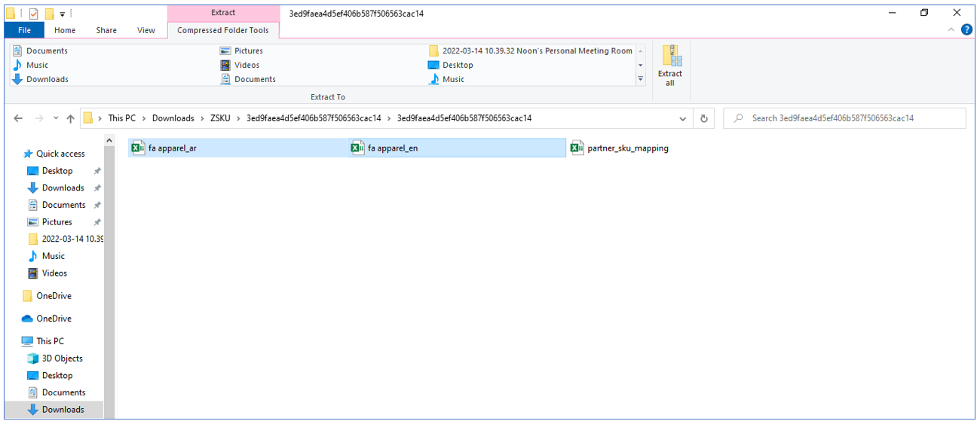
Task: Open the partner_sku_mapping Excel file
Action: [627, 148]
